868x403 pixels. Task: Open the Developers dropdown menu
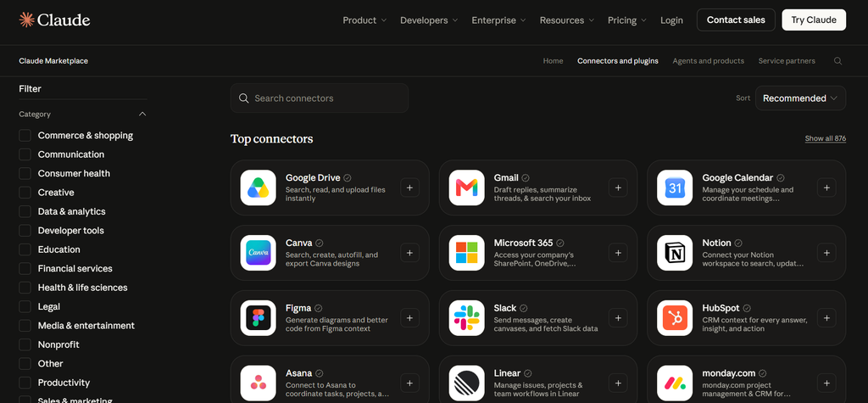[x=429, y=20]
